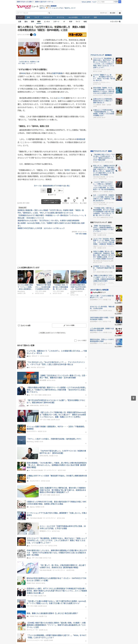Screen dimensions: 138x644
Task: Click back-to-top arrow button
Action: (x=133, y=398)
